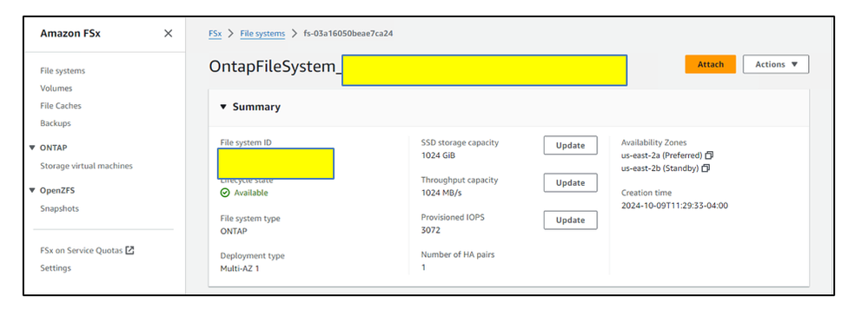Click the Multi-AZ 1 deployment type value

pyautogui.click(x=239, y=268)
